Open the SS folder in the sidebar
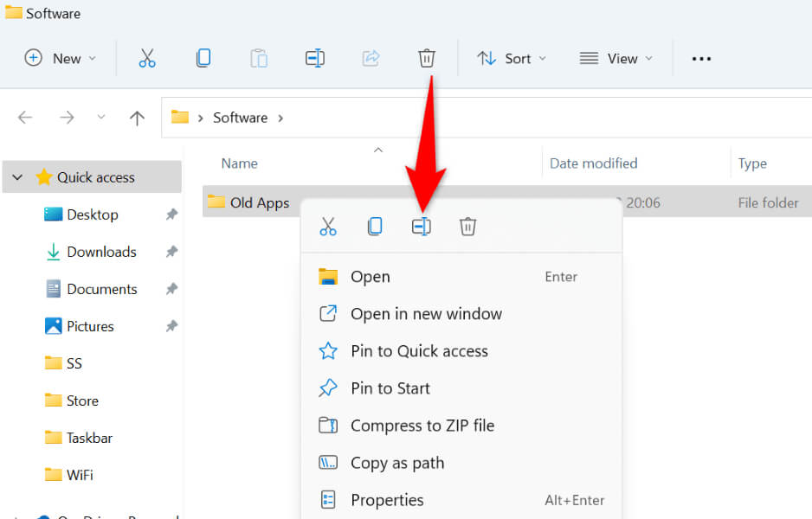The height and width of the screenshot is (519, 812). [x=64, y=362]
